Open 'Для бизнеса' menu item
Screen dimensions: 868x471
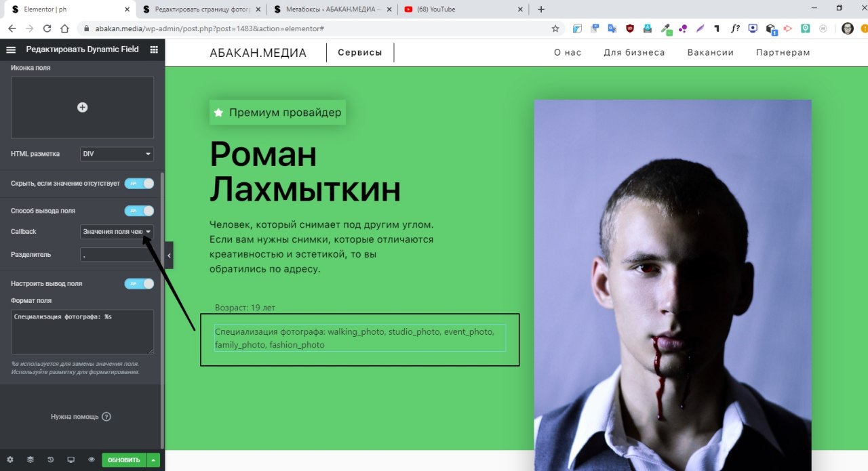634,52
